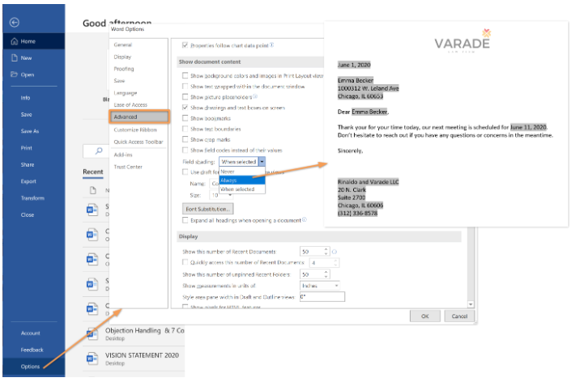Click the Font Substitution button

click(x=208, y=209)
